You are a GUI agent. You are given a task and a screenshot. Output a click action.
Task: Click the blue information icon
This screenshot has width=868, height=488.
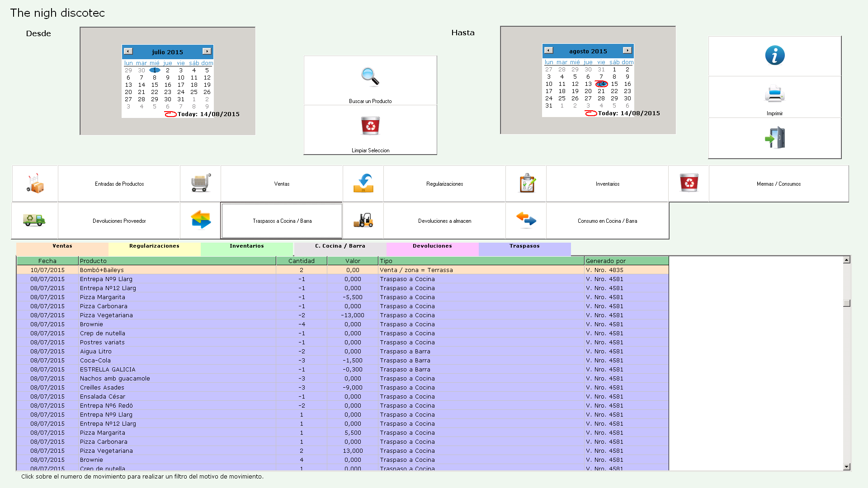click(774, 56)
